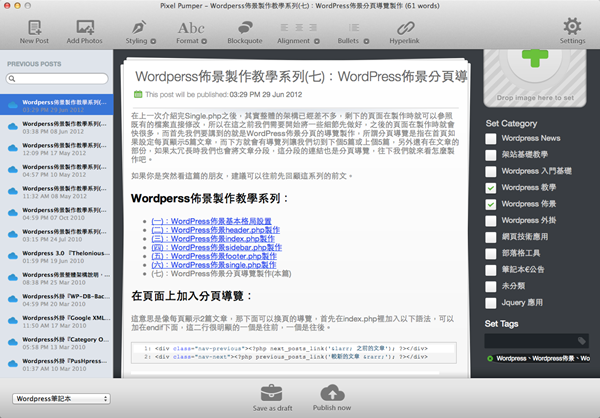Viewport: 600px width, 418px height.
Task: Click cloud icon of 03:15 PM 24 Jul 2010 post
Action: pos(13,234)
